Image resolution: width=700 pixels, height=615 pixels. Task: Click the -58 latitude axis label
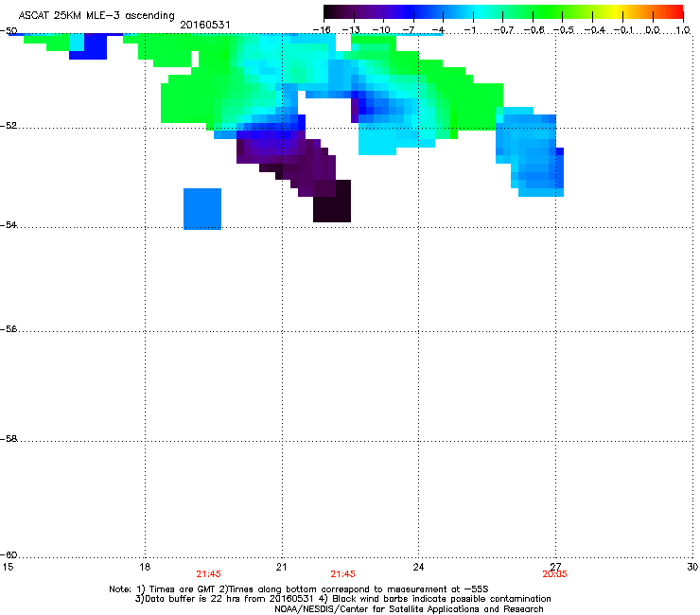9,439
